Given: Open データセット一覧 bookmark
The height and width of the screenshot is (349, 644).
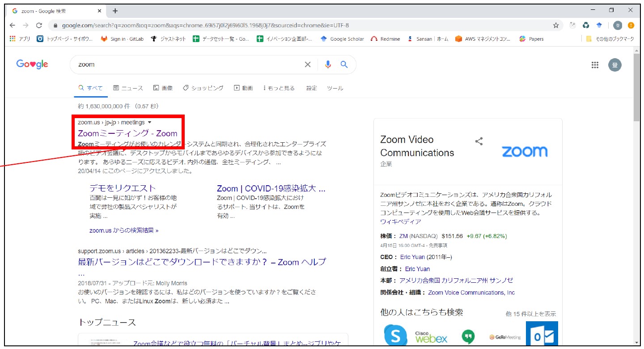Looking at the screenshot, I should (221, 39).
